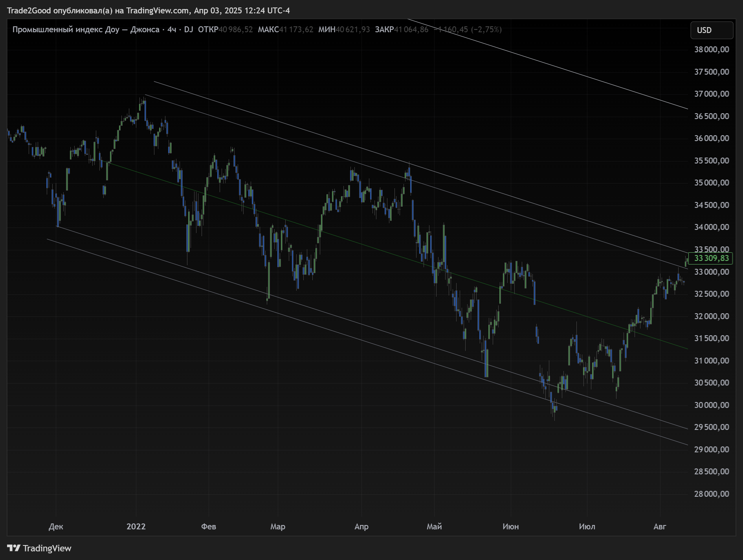Click the TradingView logo icon
This screenshot has height=560, width=743.
[x=13, y=548]
